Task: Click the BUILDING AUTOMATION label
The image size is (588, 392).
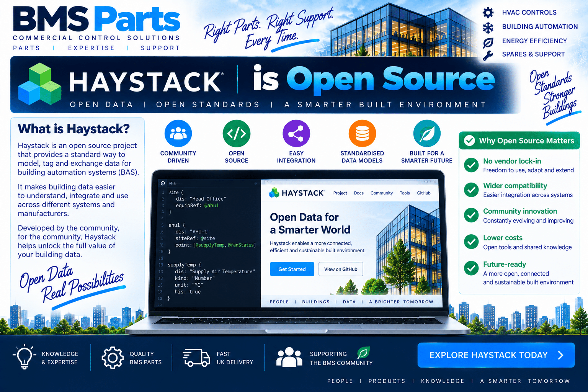Action: [540, 27]
